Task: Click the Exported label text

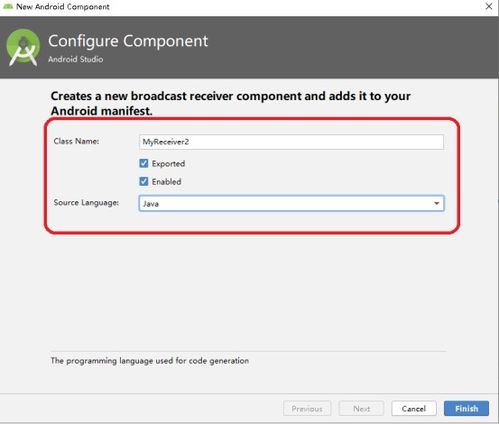Action: point(168,164)
